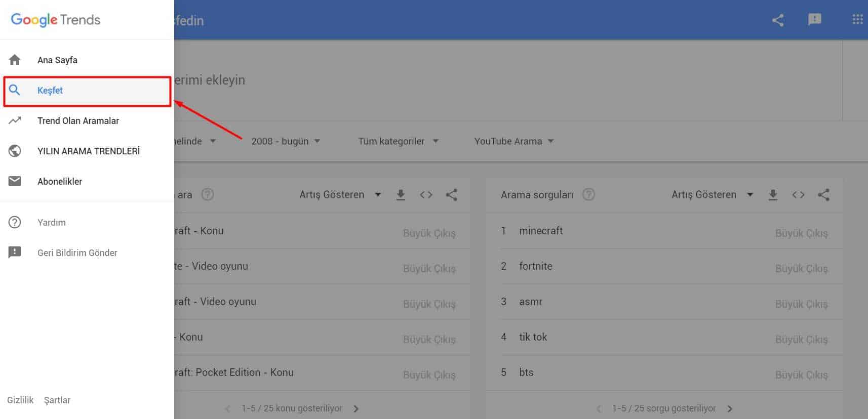Click the home icon beside Ana Sayfa
The image size is (868, 419).
coord(15,60)
